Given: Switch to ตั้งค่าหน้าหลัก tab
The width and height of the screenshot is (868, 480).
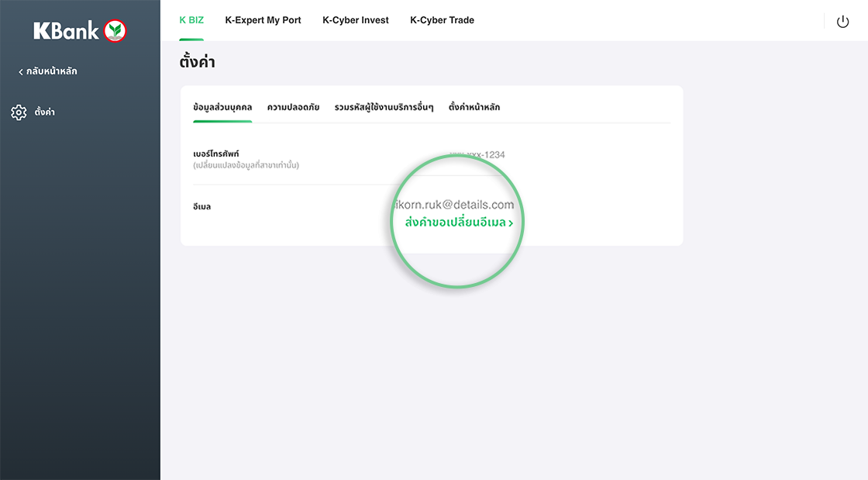Looking at the screenshot, I should coord(474,107).
